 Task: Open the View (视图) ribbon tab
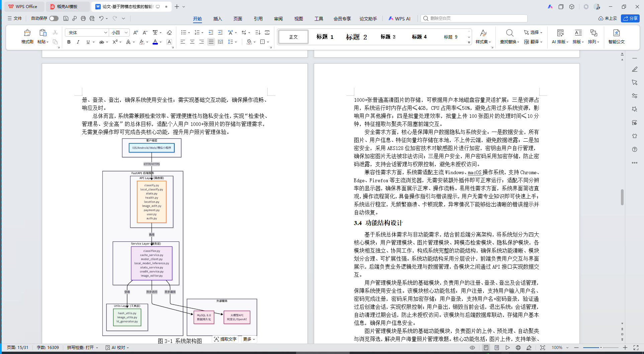(299, 19)
